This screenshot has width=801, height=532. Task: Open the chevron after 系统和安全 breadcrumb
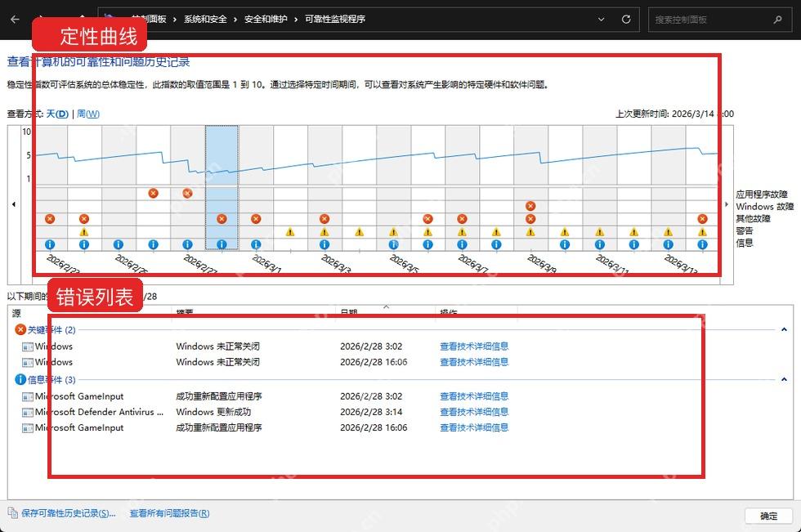(235, 20)
